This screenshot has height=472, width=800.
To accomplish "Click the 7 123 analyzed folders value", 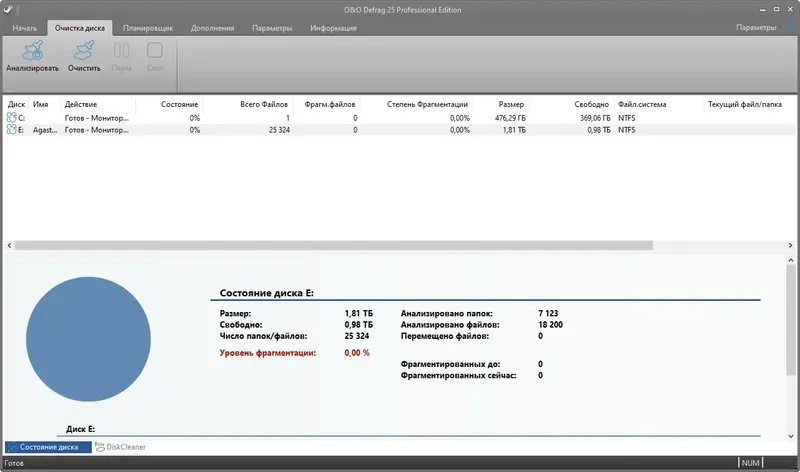I will [x=548, y=313].
